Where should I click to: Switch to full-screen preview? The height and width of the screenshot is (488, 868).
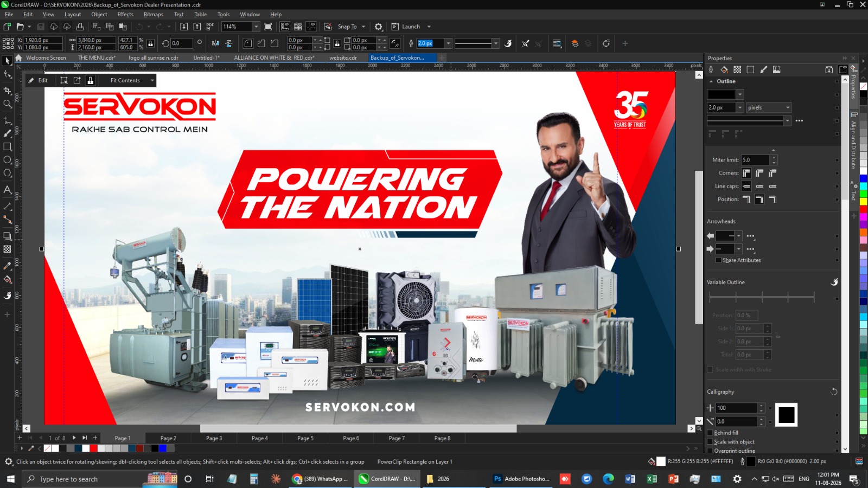pos(268,27)
